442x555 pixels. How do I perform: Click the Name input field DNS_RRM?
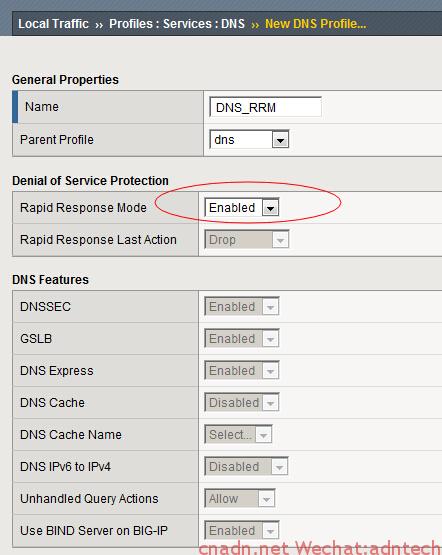click(265, 107)
